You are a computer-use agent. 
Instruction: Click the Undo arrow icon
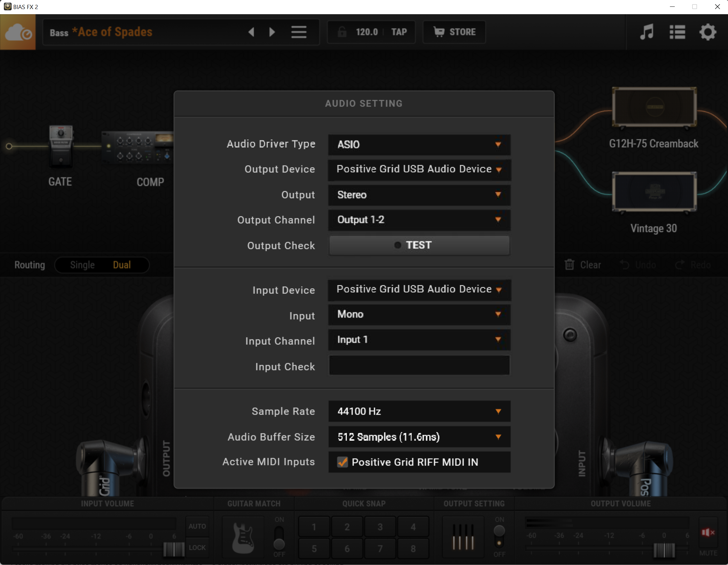624,264
